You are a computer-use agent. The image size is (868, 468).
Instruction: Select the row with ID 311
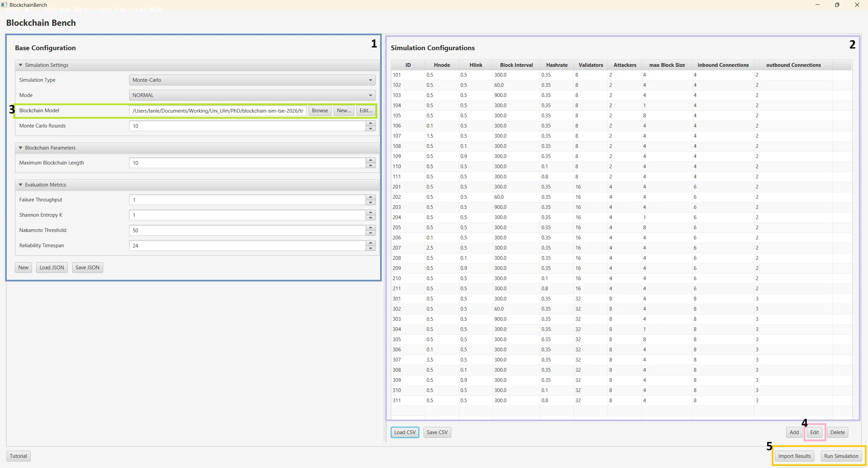622,401
